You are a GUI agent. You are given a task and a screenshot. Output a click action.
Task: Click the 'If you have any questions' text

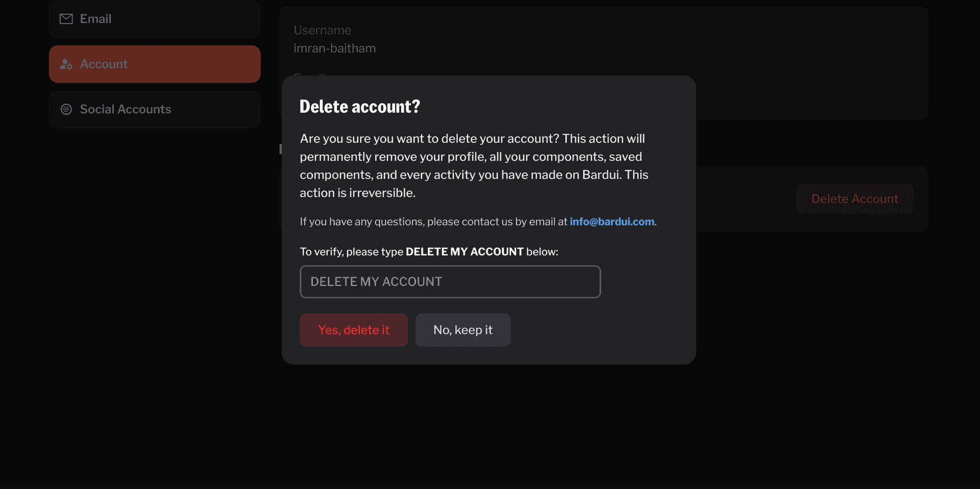[x=433, y=222]
